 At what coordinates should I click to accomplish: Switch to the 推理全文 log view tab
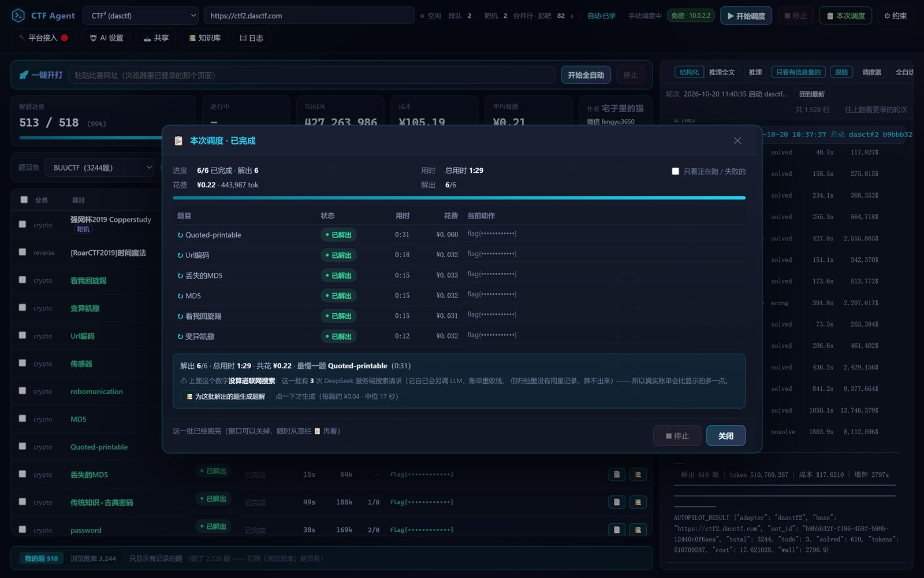[x=722, y=72]
